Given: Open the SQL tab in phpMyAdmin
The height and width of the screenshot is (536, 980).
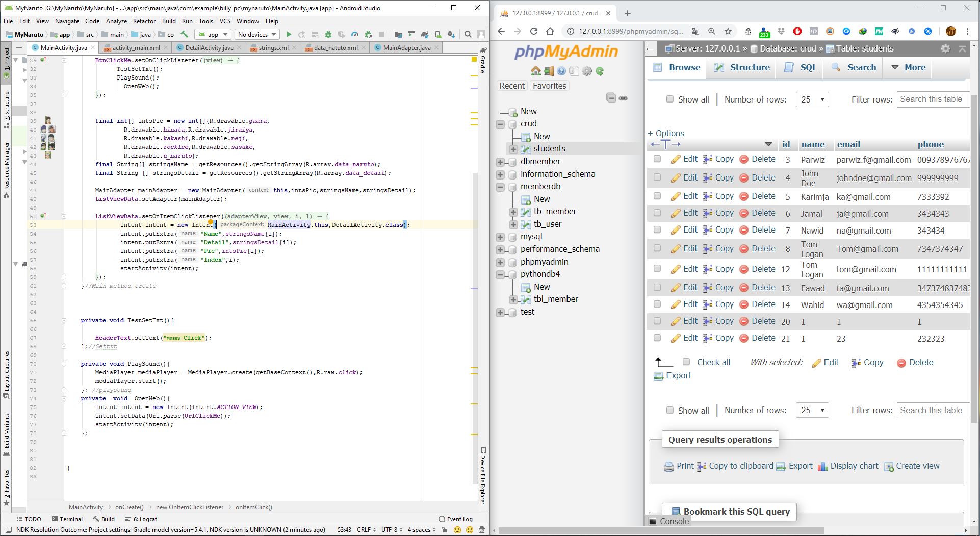Looking at the screenshot, I should [801, 67].
